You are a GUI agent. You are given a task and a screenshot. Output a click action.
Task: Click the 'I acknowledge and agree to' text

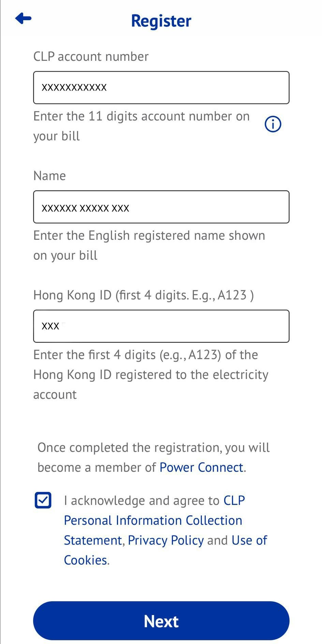(142, 501)
